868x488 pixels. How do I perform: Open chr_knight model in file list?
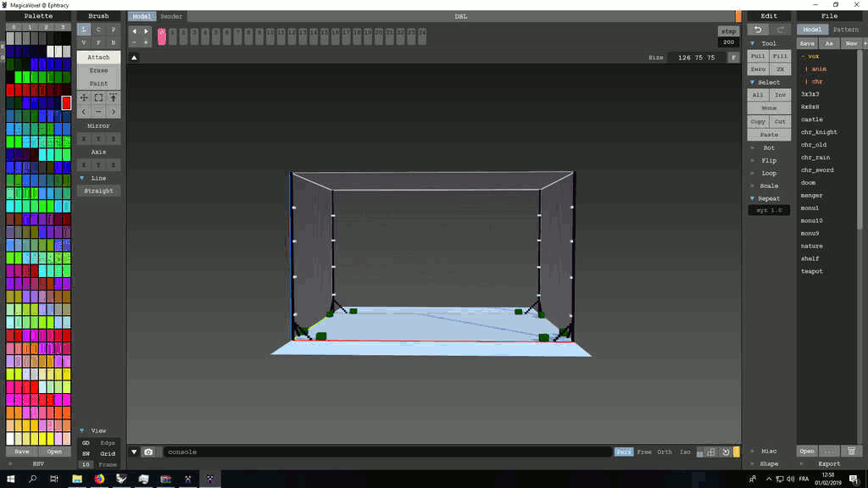(x=819, y=132)
